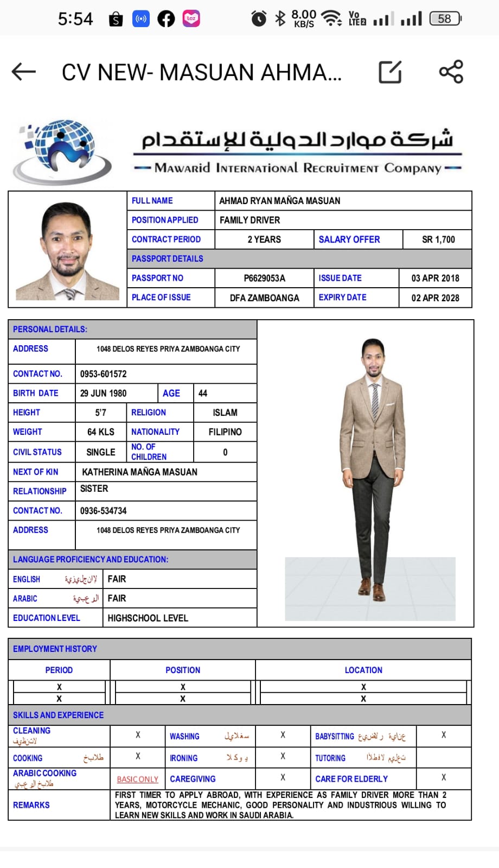Select the HIGHSCHOOL LEVEL value
The width and height of the screenshot is (499, 868).
click(148, 618)
